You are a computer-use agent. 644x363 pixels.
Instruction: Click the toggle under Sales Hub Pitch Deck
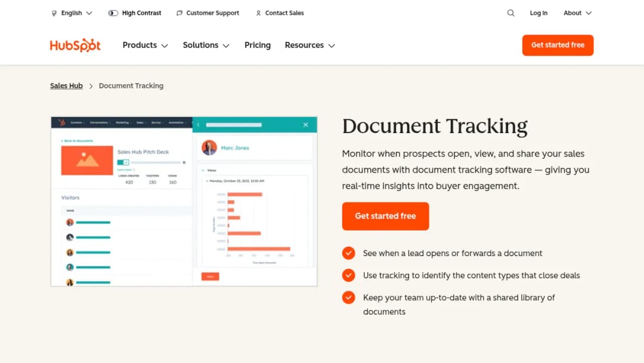[x=123, y=162]
